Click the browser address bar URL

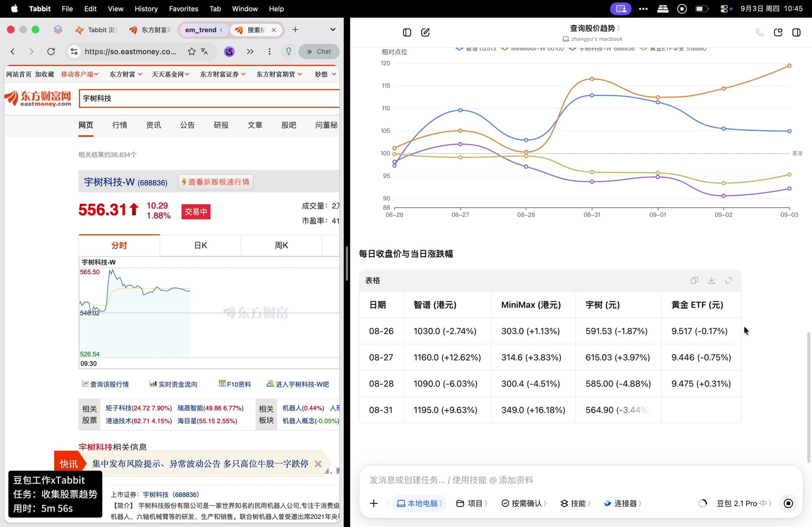[130, 52]
